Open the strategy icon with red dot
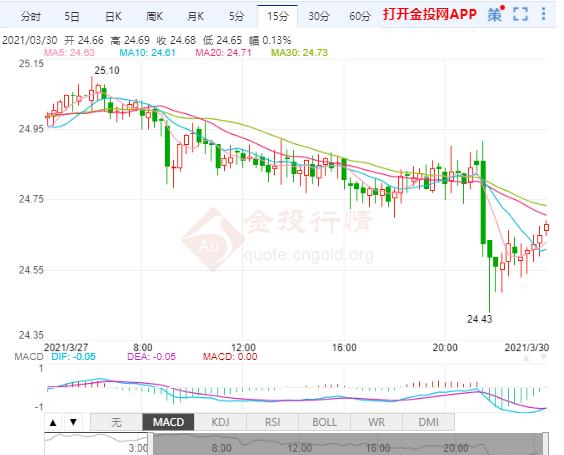Viewport: 564px width, 455px height. [x=496, y=14]
